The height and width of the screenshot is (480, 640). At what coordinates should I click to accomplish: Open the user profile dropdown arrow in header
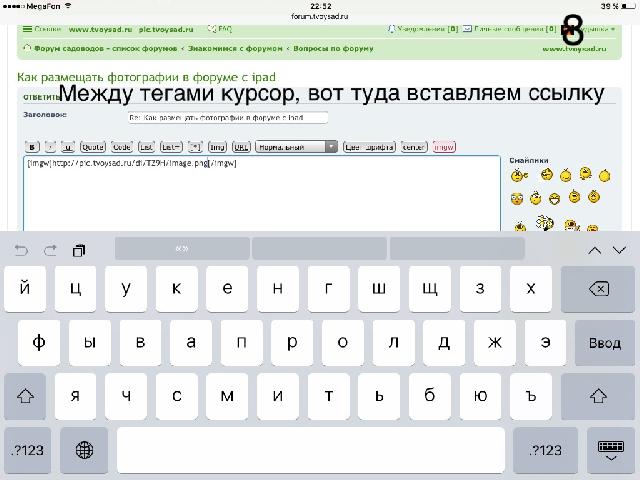(613, 29)
